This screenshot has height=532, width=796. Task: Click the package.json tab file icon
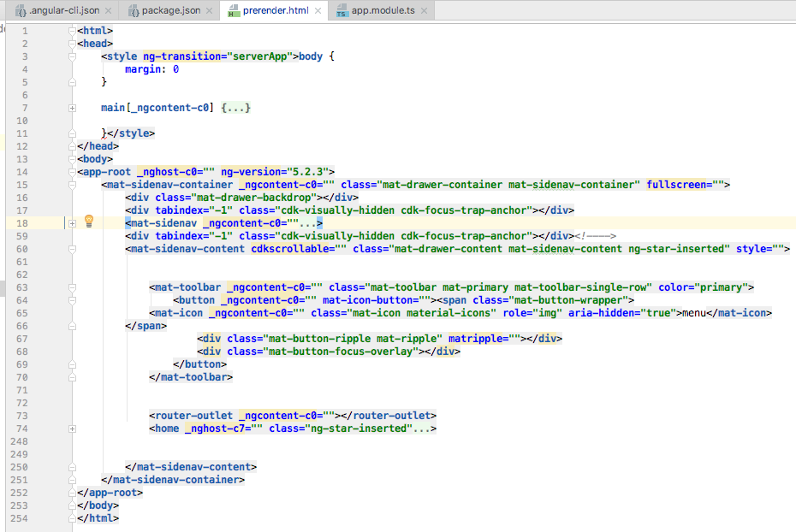[x=134, y=10]
